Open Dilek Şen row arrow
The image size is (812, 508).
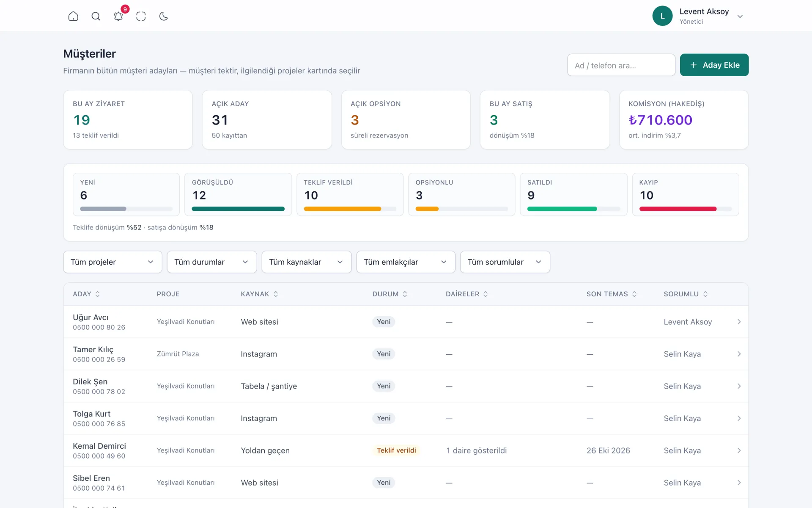pyautogui.click(x=739, y=386)
